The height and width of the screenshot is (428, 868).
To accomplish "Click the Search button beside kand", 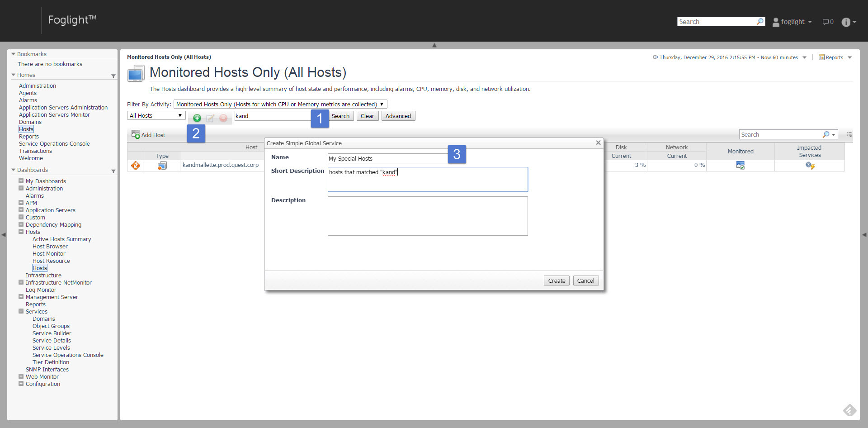I will [340, 116].
